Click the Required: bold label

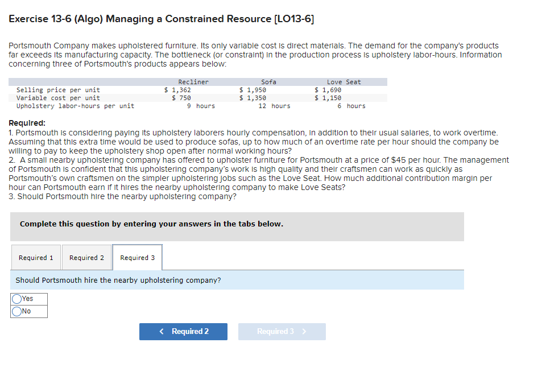click(27, 123)
